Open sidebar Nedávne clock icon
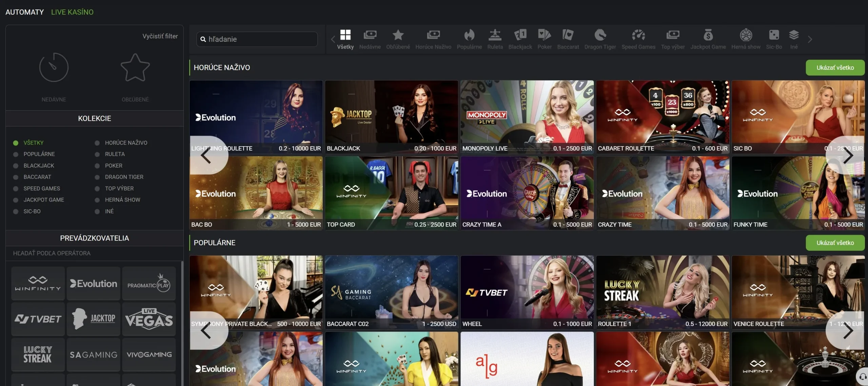 pyautogui.click(x=54, y=67)
